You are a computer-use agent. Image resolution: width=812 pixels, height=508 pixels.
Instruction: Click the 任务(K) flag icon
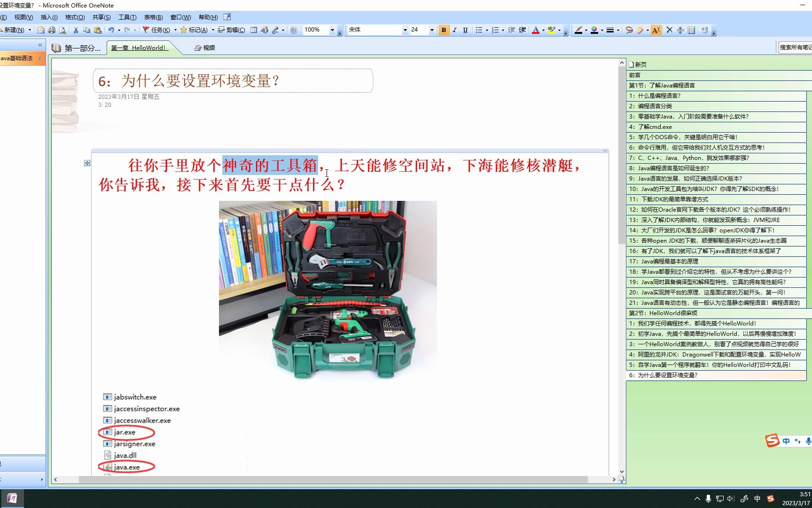(x=145, y=30)
